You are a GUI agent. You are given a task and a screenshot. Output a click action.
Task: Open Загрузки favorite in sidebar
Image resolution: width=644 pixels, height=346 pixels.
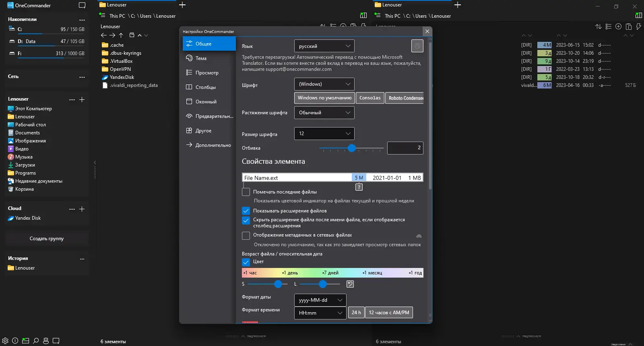pos(25,165)
